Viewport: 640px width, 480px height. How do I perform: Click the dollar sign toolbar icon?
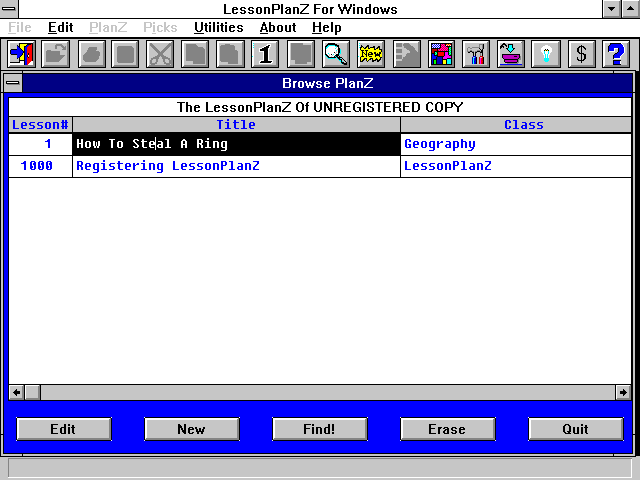tap(582, 54)
